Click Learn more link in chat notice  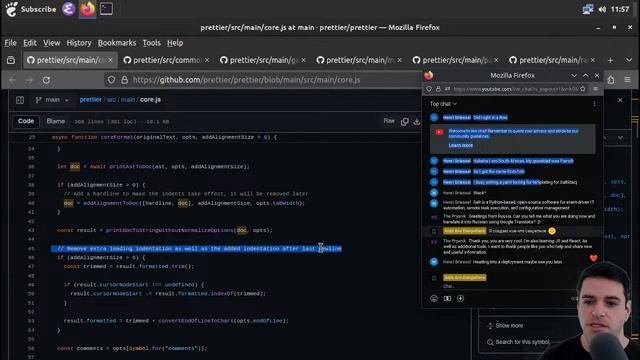coord(460,145)
